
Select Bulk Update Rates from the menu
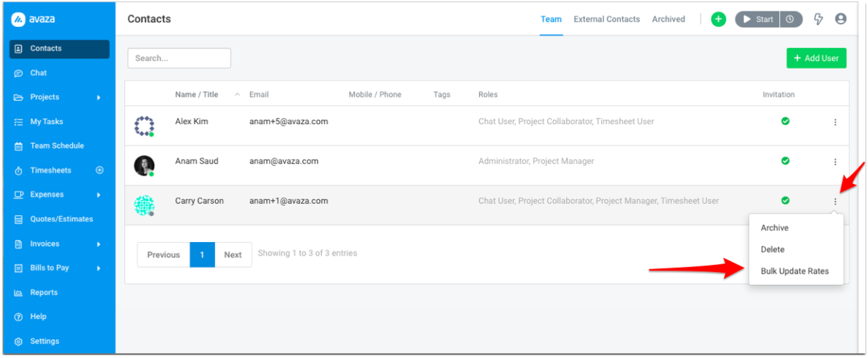[x=794, y=271]
